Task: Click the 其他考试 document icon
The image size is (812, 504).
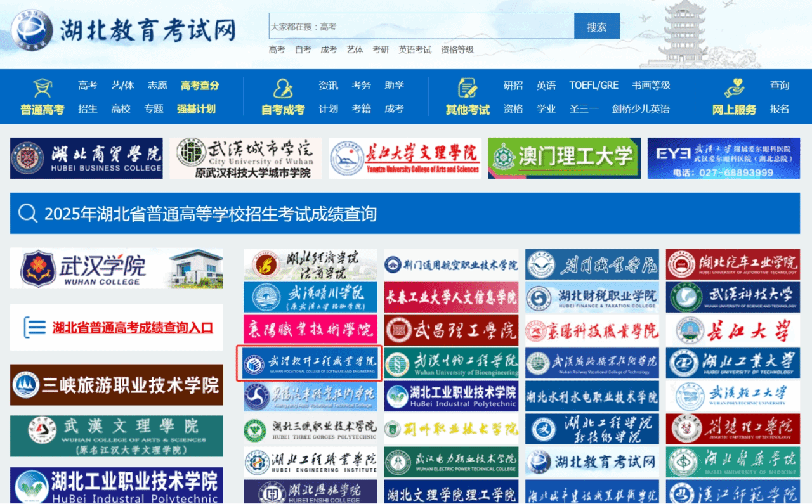Action: [x=468, y=88]
